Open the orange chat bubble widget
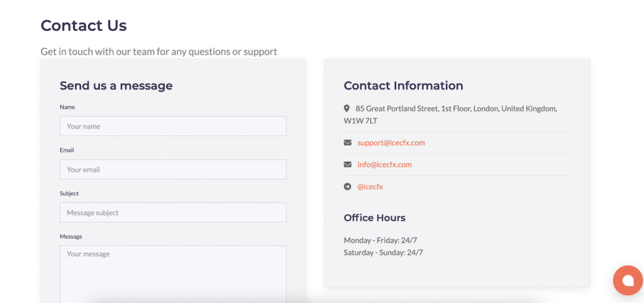Screen dimensions: 644x303 628,280
